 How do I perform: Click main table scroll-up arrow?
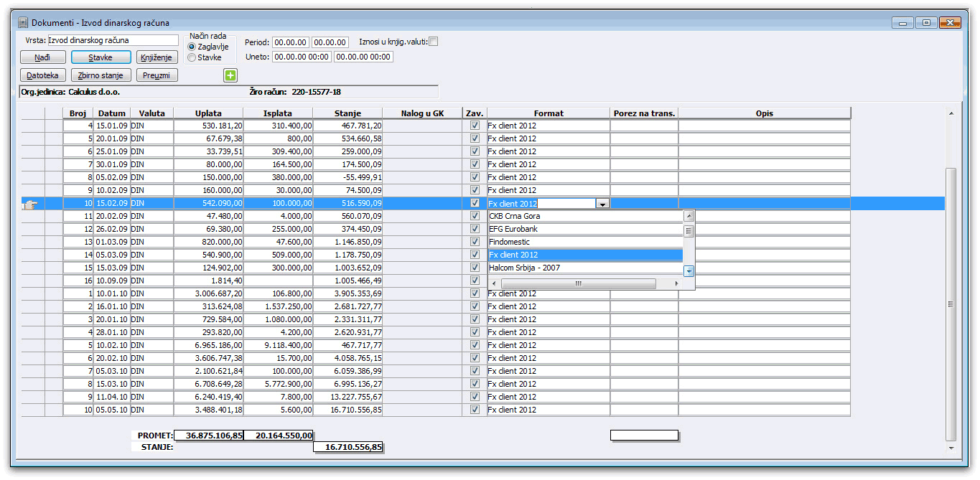point(951,114)
